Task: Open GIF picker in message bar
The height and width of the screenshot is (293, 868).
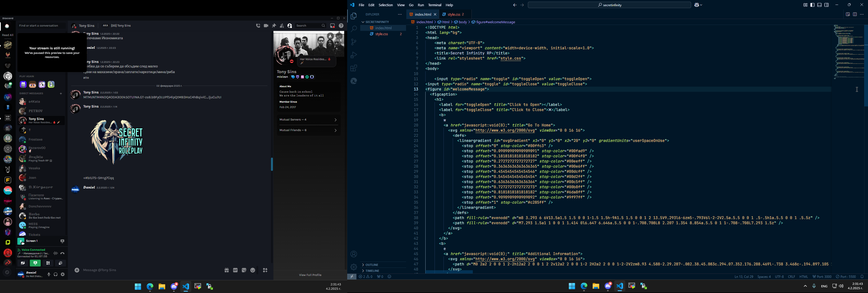Action: (235, 270)
